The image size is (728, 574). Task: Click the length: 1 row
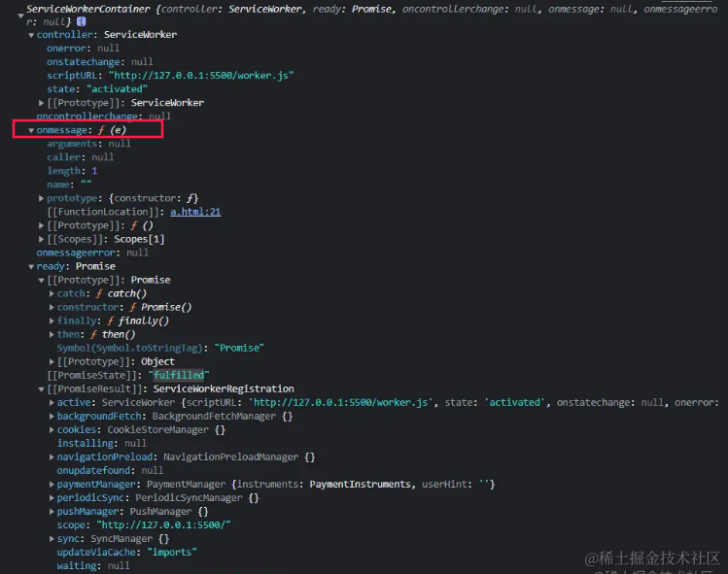(x=72, y=171)
